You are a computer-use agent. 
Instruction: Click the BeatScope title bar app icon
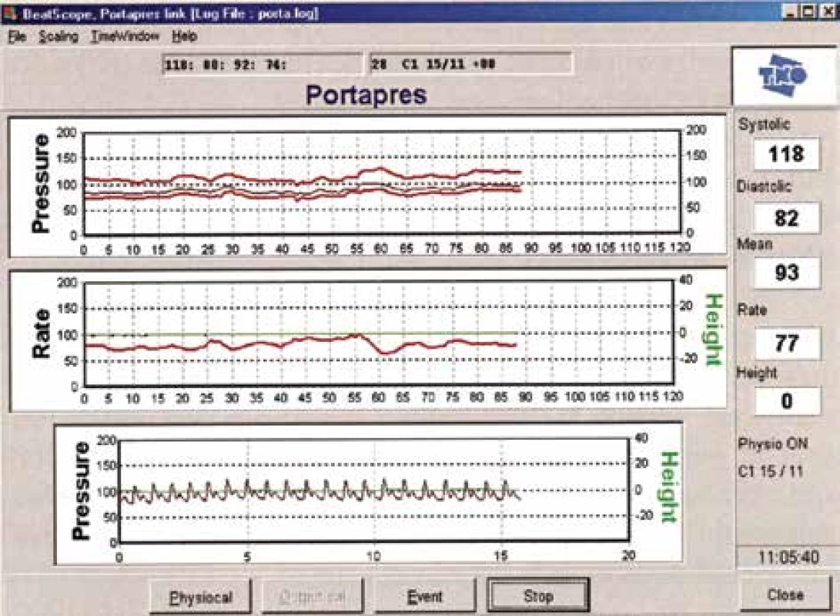click(10, 13)
